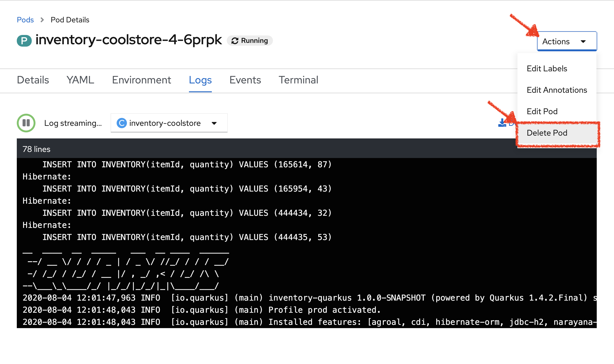Click the Edit Annotations option

(x=556, y=90)
